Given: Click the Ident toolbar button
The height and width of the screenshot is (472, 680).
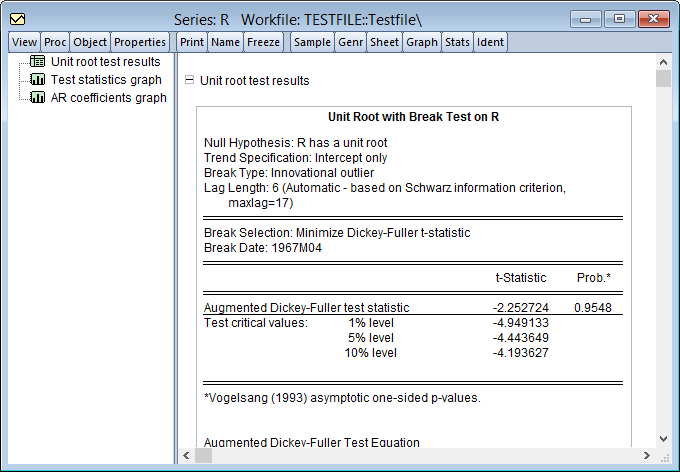Looking at the screenshot, I should (490, 42).
